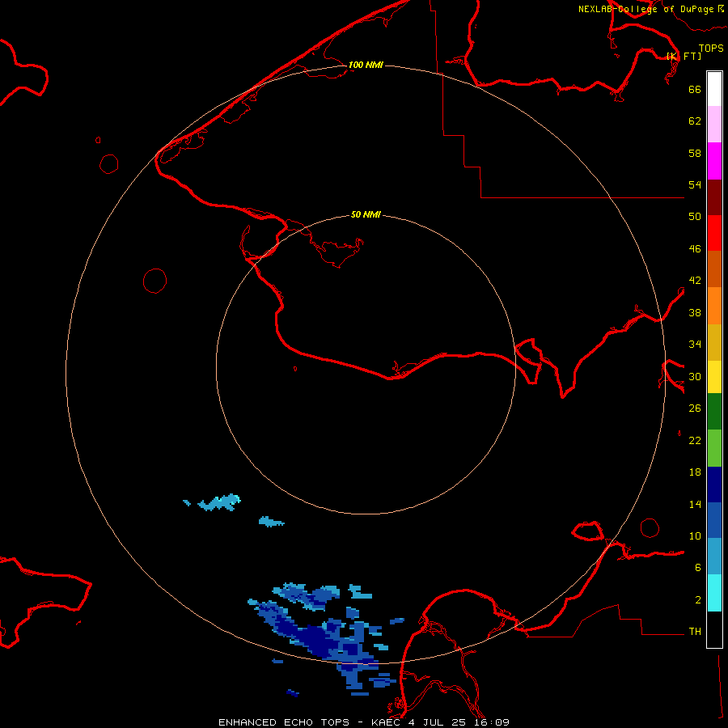Image resolution: width=728 pixels, height=728 pixels.
Task: Click the legend value 66
Action: coord(695,89)
